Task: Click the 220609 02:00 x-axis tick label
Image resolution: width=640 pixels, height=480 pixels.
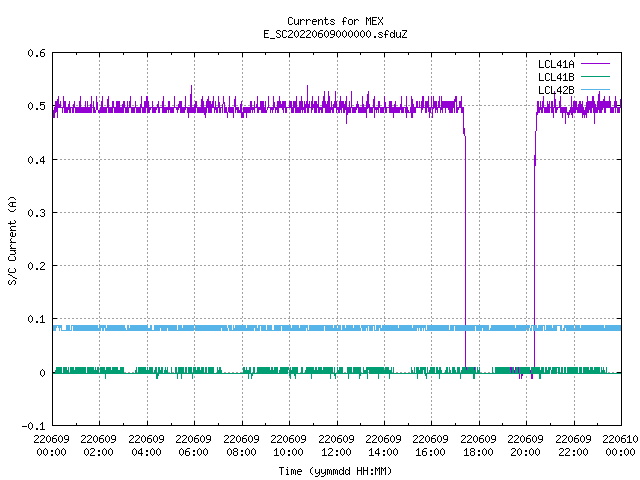Action: (99, 445)
